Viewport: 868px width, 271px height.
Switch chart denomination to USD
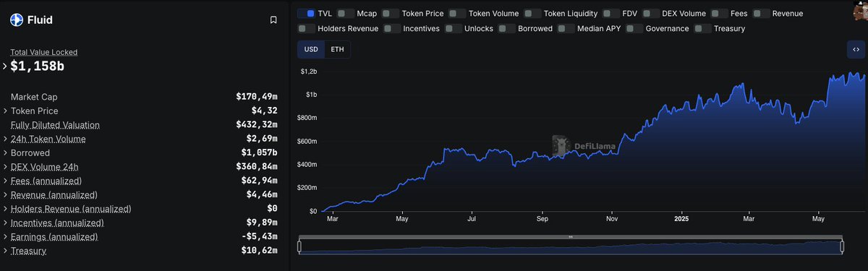click(311, 49)
